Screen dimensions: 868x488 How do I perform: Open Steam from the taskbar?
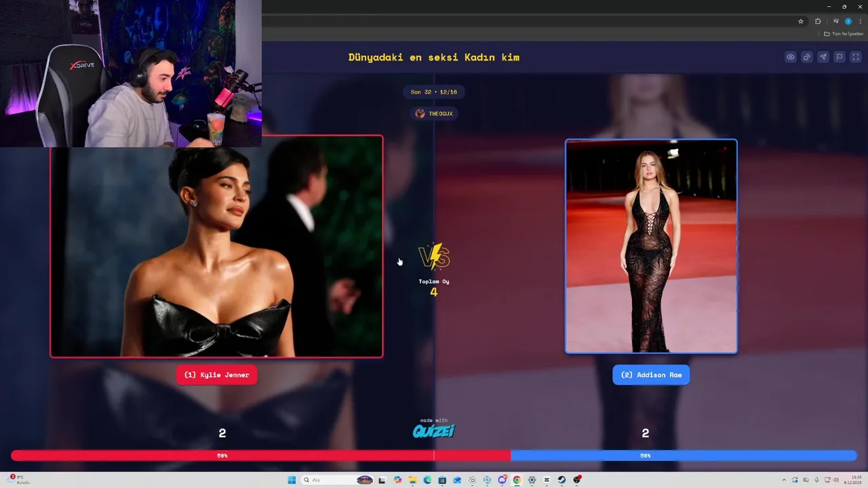click(561, 480)
